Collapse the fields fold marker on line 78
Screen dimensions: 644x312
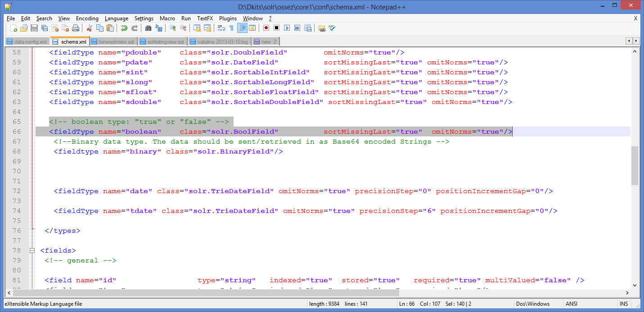tap(32, 250)
